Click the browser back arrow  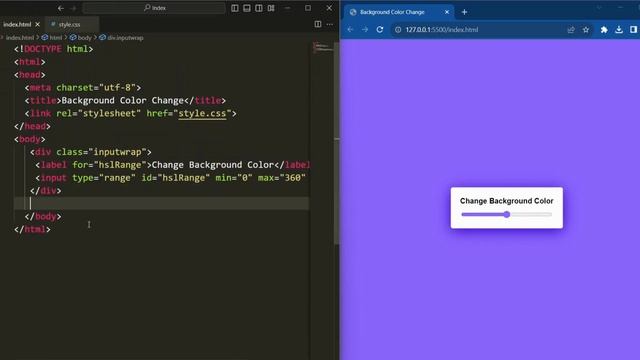coord(350,30)
